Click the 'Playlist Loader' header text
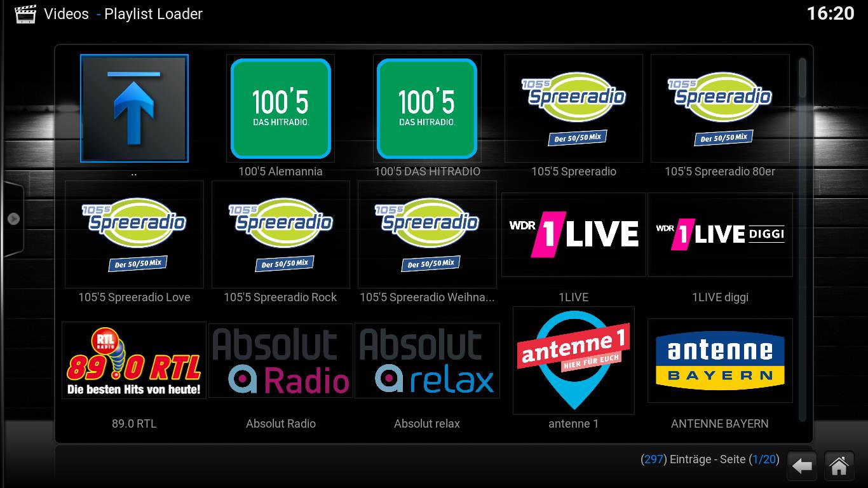The image size is (868, 488). click(x=153, y=14)
